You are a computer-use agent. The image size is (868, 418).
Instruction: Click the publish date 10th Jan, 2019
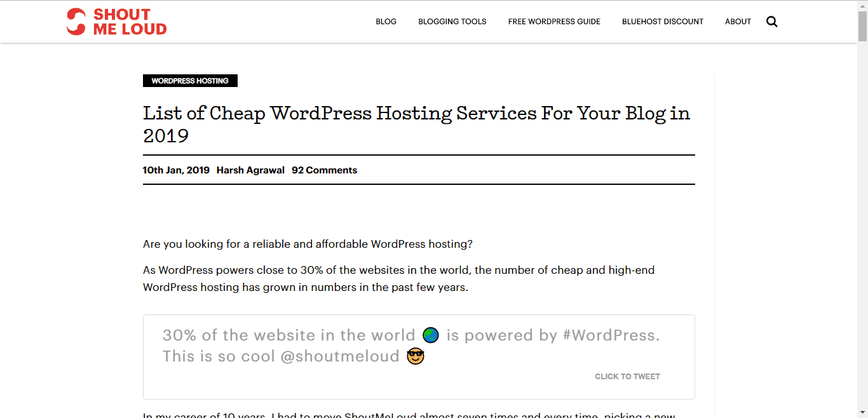point(176,170)
